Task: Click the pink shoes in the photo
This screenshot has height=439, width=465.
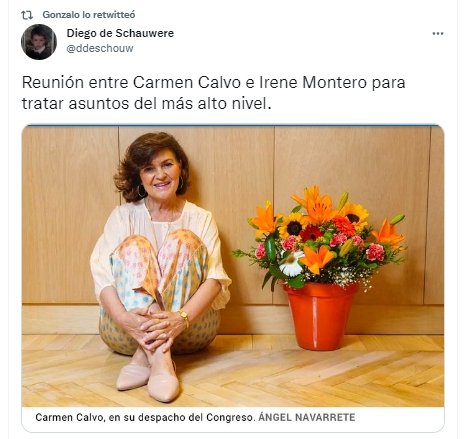Action: (148, 381)
